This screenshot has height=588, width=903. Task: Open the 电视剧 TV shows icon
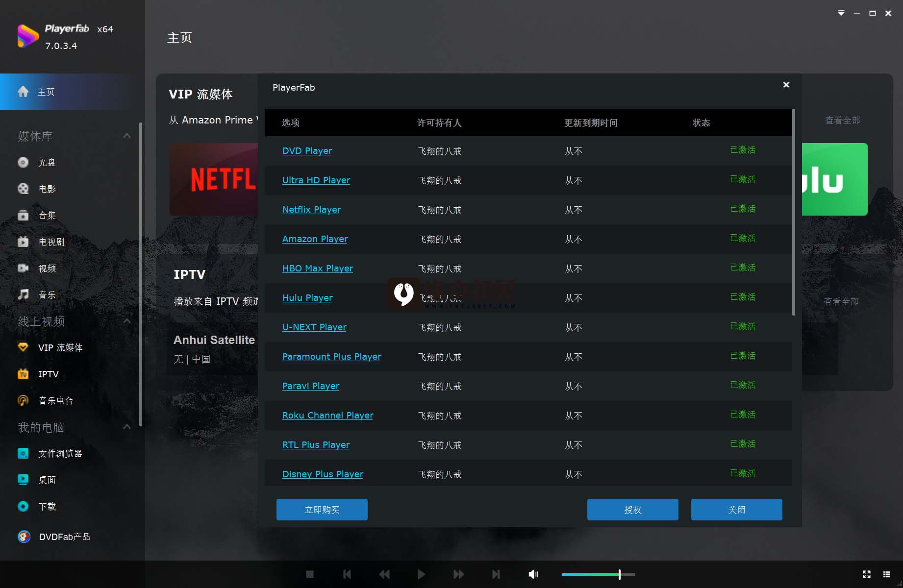pyautogui.click(x=23, y=242)
